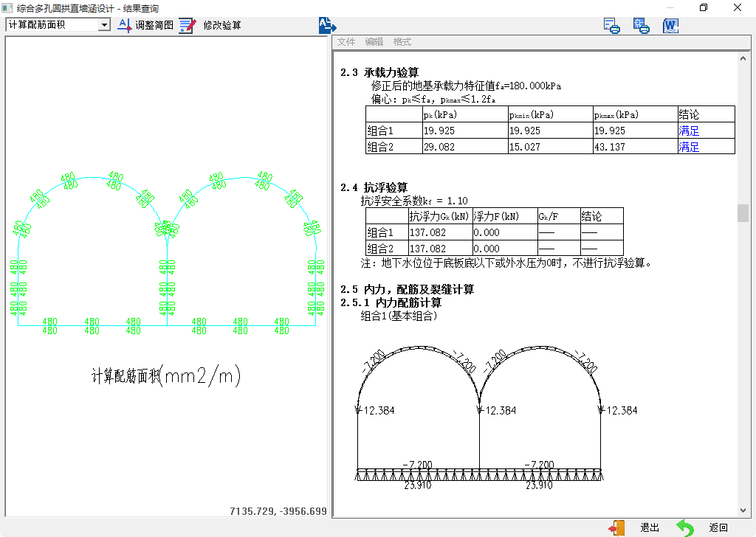Click the report vertical scrollbar thumb
This screenshot has width=756, height=537.
[743, 213]
